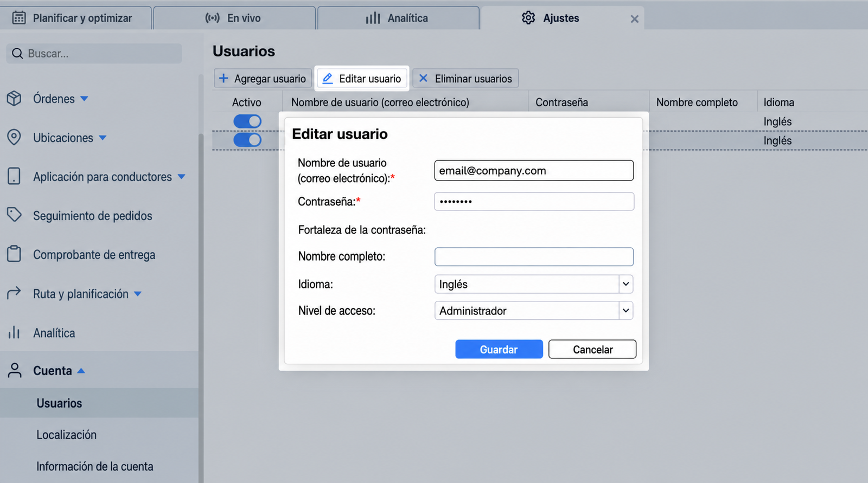Click the gear icon on Ajustes tab
Screen dimensions: 868x483
(528, 18)
